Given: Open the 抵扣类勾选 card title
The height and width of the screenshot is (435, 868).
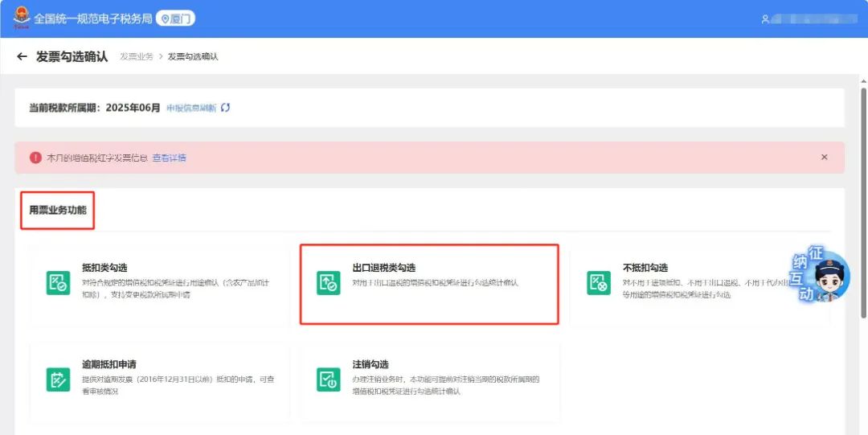Looking at the screenshot, I should point(104,268).
